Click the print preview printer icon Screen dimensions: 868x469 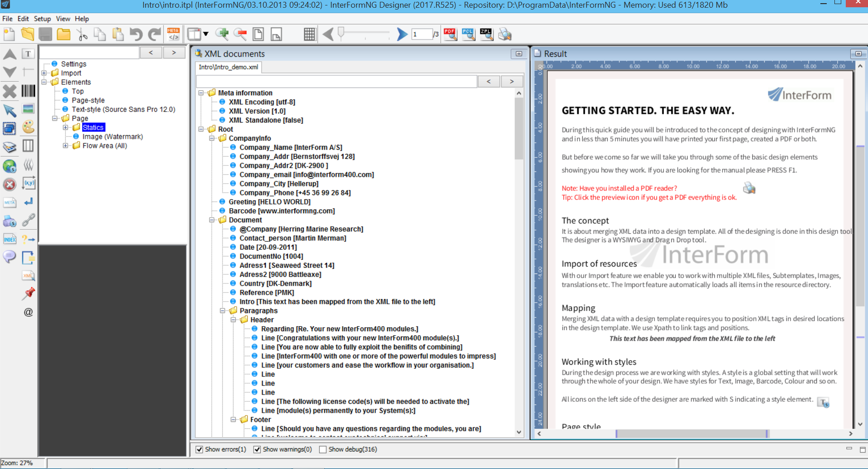[505, 34]
